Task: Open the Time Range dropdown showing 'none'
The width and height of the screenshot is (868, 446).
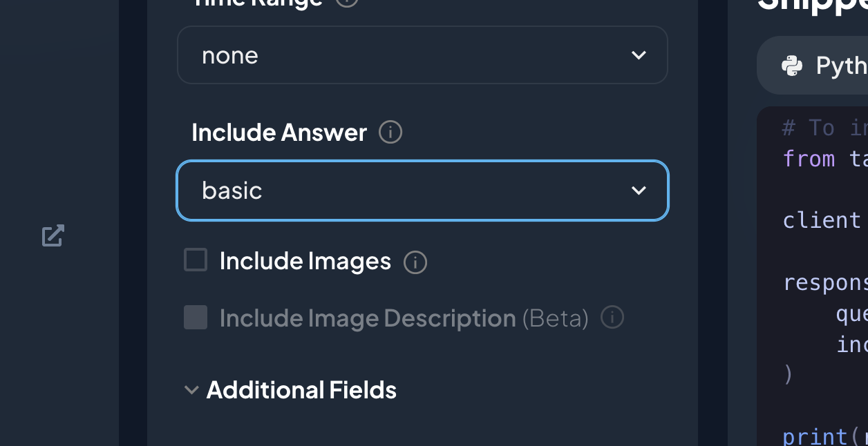Action: (422, 55)
